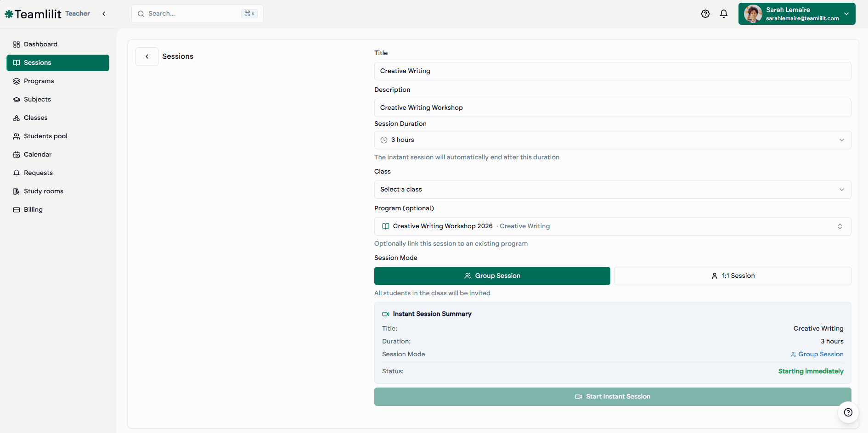Switch to 1:1 Session mode

732,276
